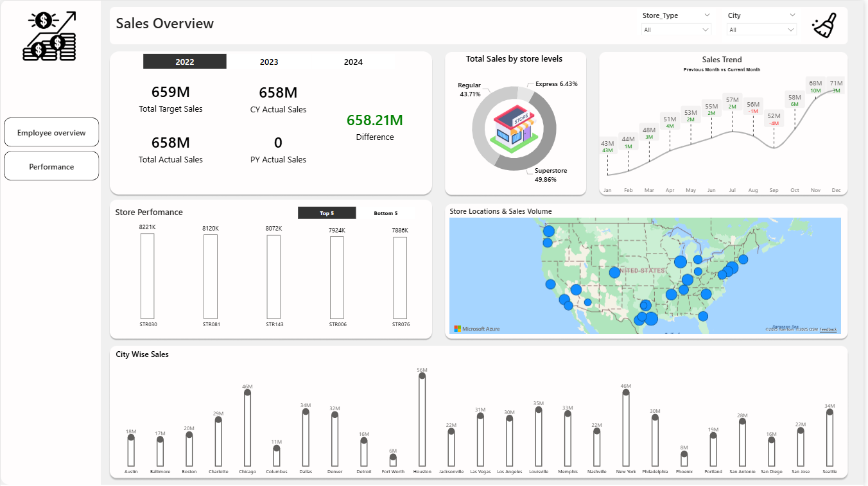Screen dimensions: 868x486
Task: Click the Phoenix 8M lollipop marker
Action: [x=684, y=454]
